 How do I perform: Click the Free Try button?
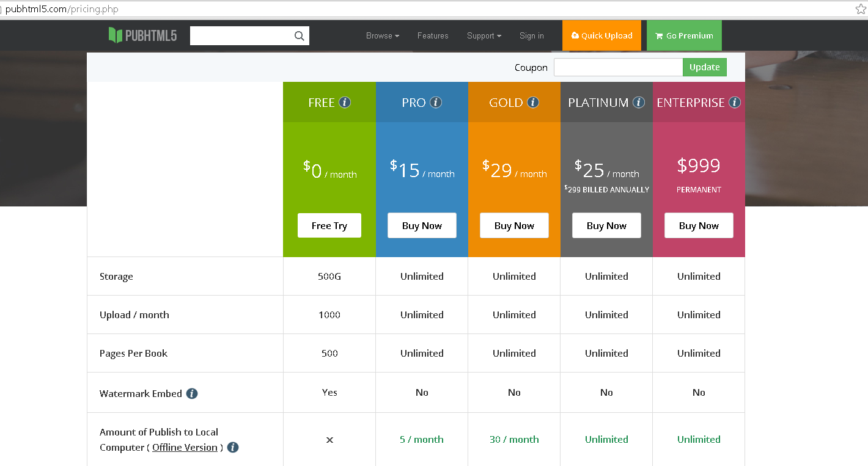click(329, 225)
